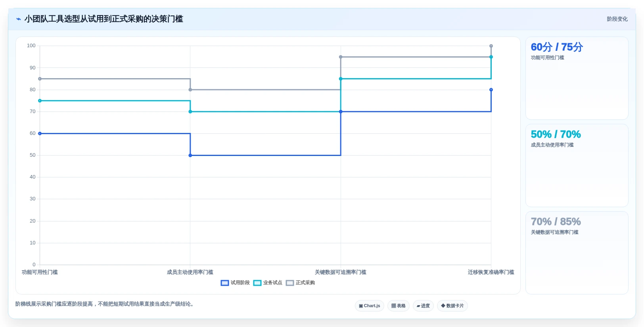644x327 pixels.
Task: Click the blue chart icon beside the title
Action: [x=18, y=19]
